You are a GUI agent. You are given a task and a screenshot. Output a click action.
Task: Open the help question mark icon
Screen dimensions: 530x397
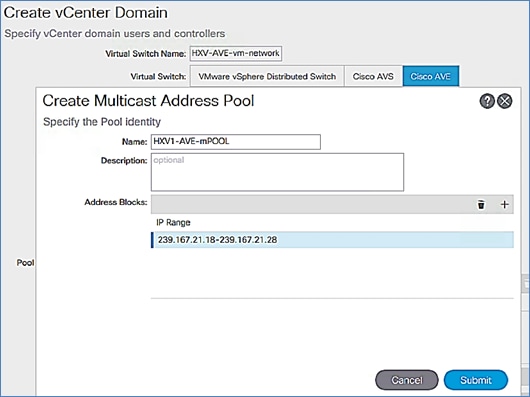[x=487, y=101]
